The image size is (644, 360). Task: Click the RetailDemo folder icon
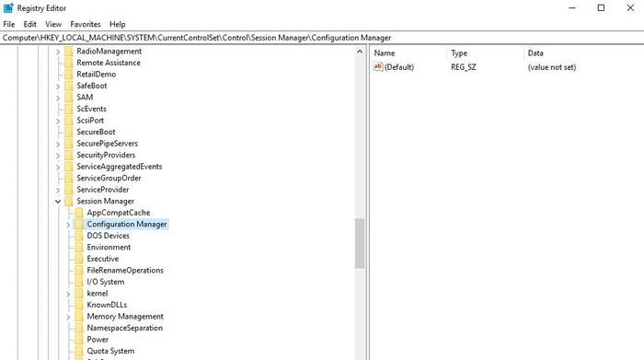[69, 75]
